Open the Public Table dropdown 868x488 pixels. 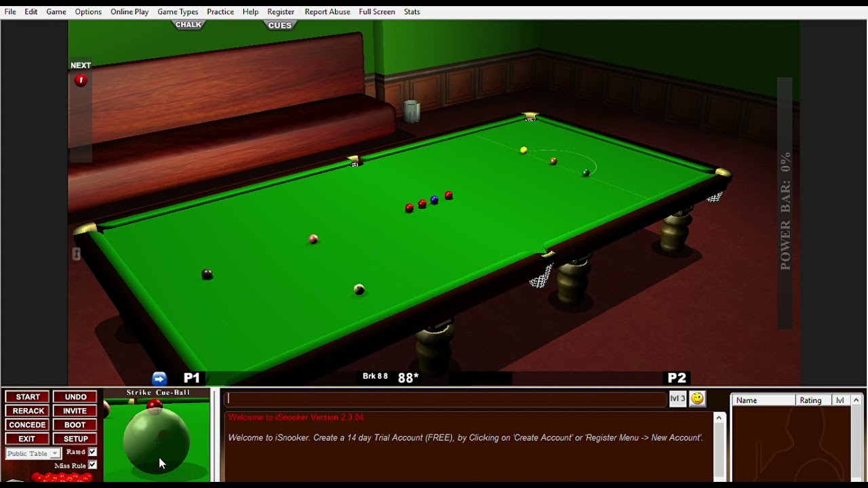(33, 453)
